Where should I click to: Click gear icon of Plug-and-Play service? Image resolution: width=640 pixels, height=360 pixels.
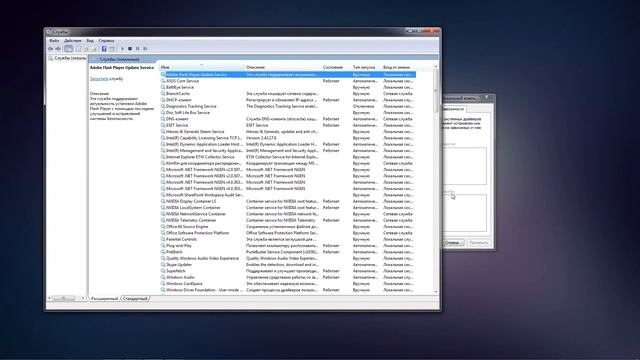163,246
